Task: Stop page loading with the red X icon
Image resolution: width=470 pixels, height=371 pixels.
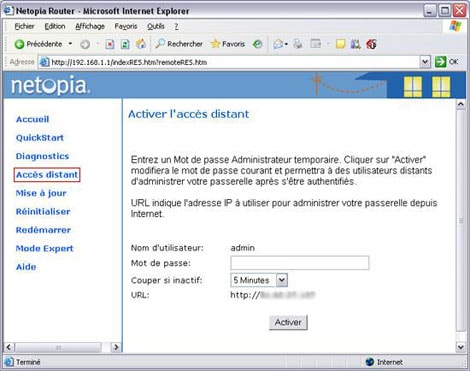Action: point(110,44)
